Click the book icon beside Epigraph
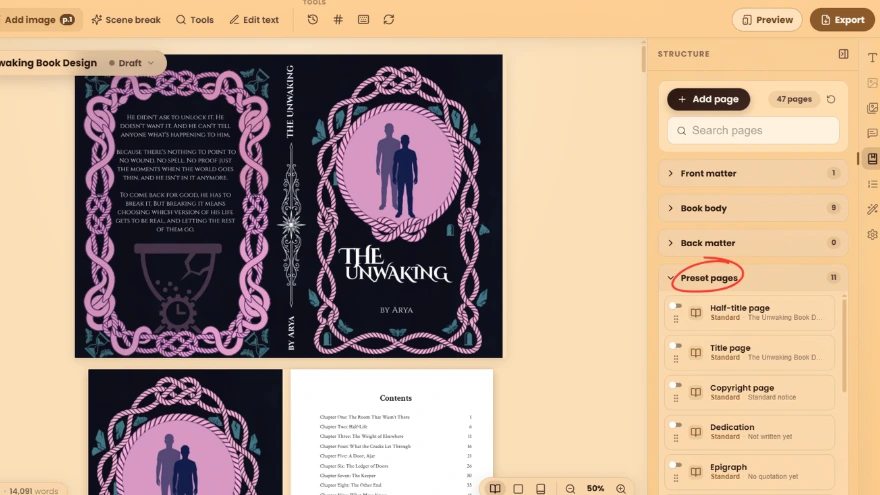The width and height of the screenshot is (880, 495). click(695, 471)
